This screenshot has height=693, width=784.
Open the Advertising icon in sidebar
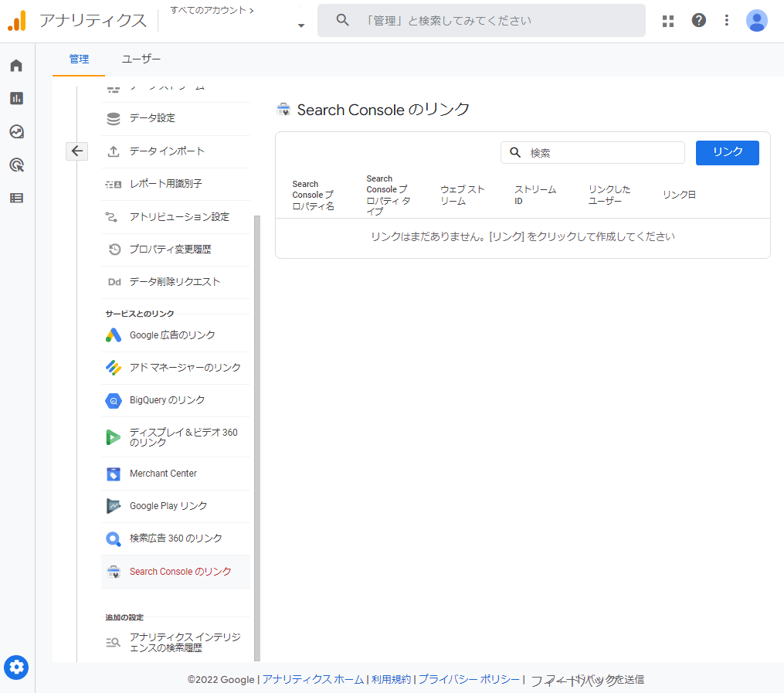click(16, 165)
